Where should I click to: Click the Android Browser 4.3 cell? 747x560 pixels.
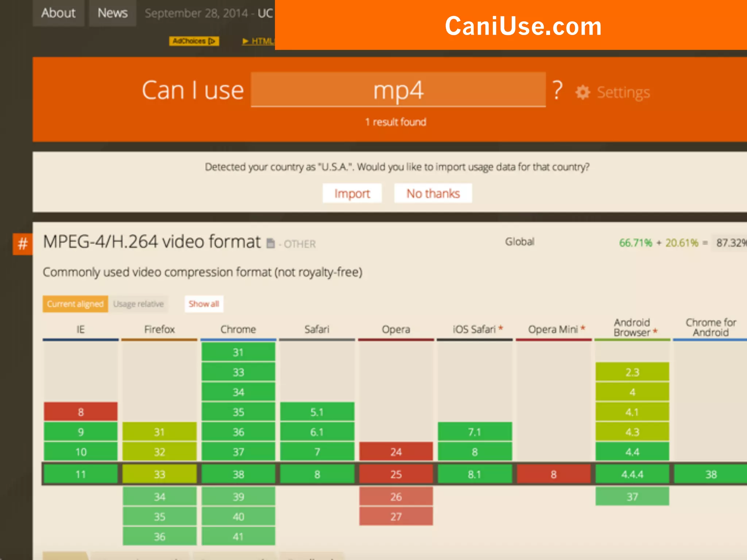632,432
